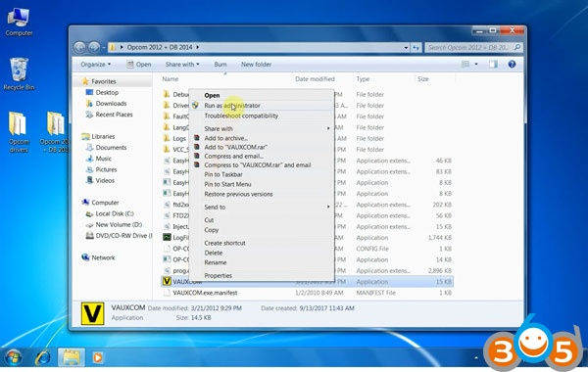588x372 pixels.
Task: Open Documents library
Action: [111, 148]
